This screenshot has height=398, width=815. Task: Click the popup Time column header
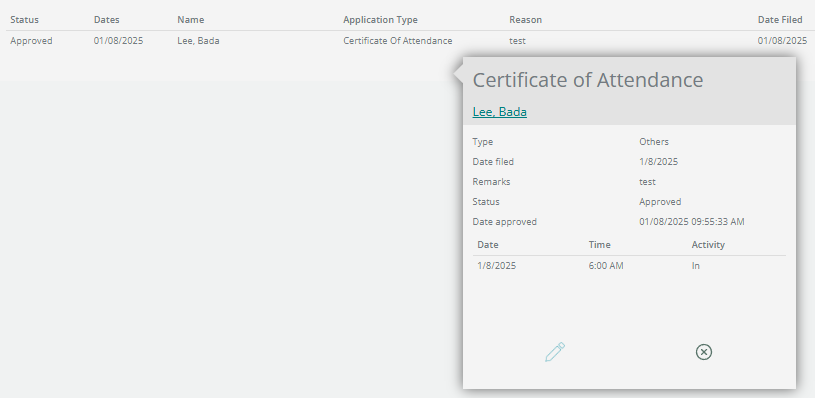coord(599,244)
